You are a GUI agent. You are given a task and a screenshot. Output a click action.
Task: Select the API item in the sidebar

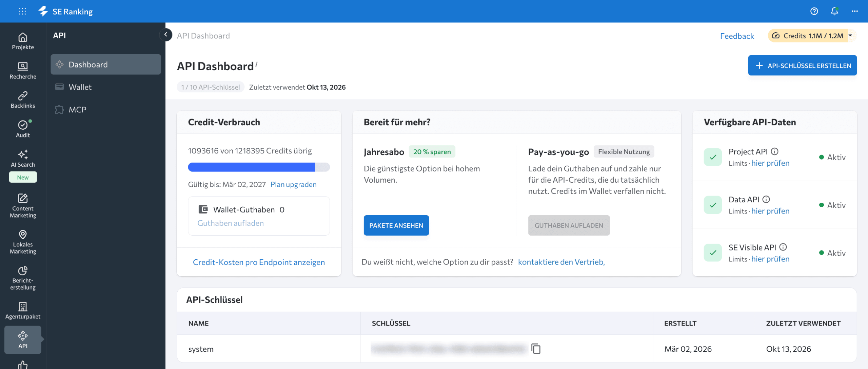[23, 339]
